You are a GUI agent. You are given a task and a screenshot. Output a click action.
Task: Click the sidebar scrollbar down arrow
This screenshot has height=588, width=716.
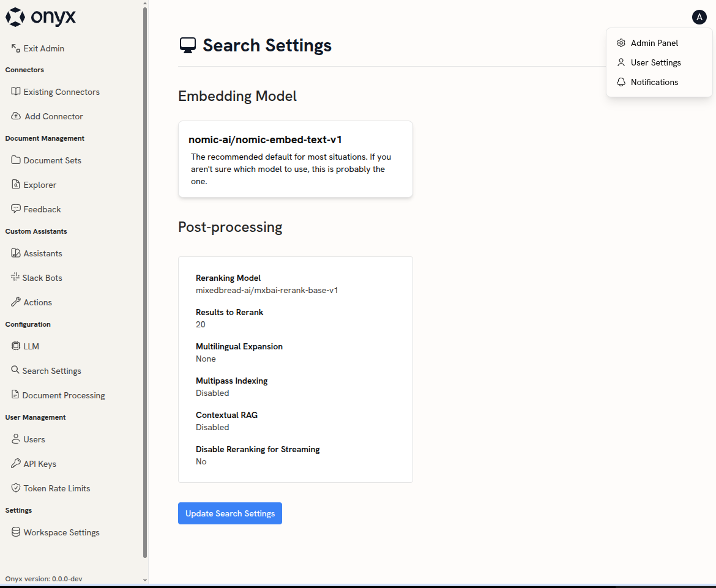click(145, 580)
